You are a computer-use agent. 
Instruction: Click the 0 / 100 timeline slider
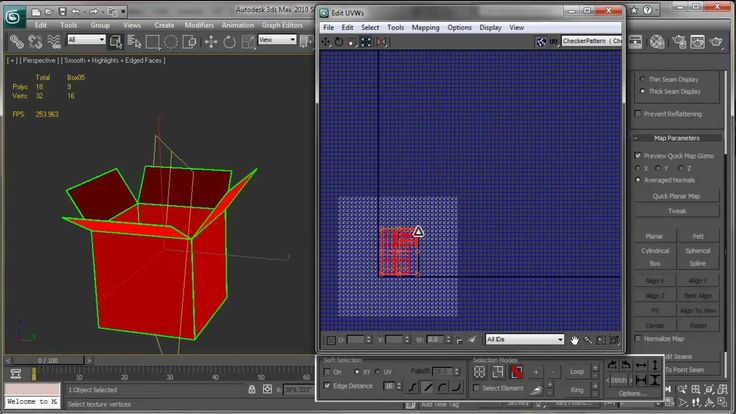pyautogui.click(x=47, y=360)
